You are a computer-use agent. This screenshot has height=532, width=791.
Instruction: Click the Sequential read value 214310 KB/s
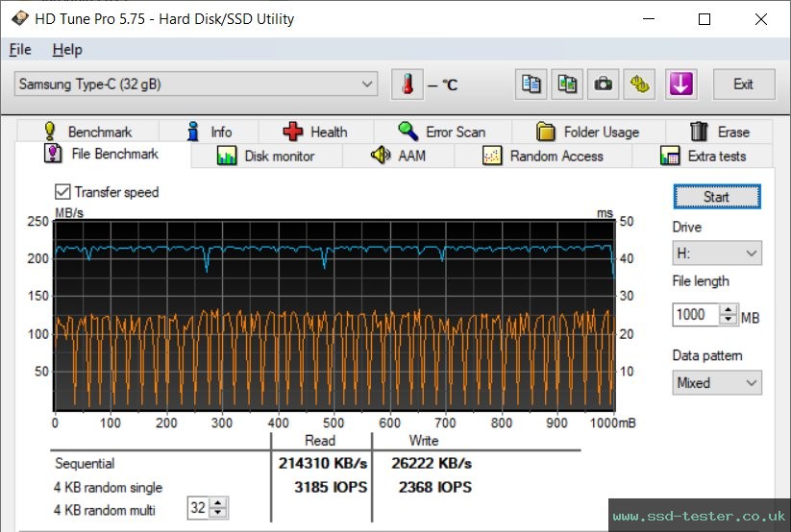coord(323,463)
